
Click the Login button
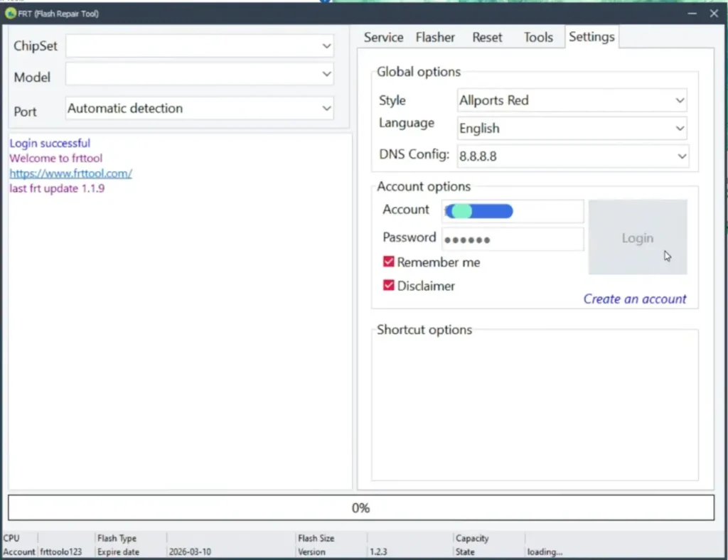(638, 237)
